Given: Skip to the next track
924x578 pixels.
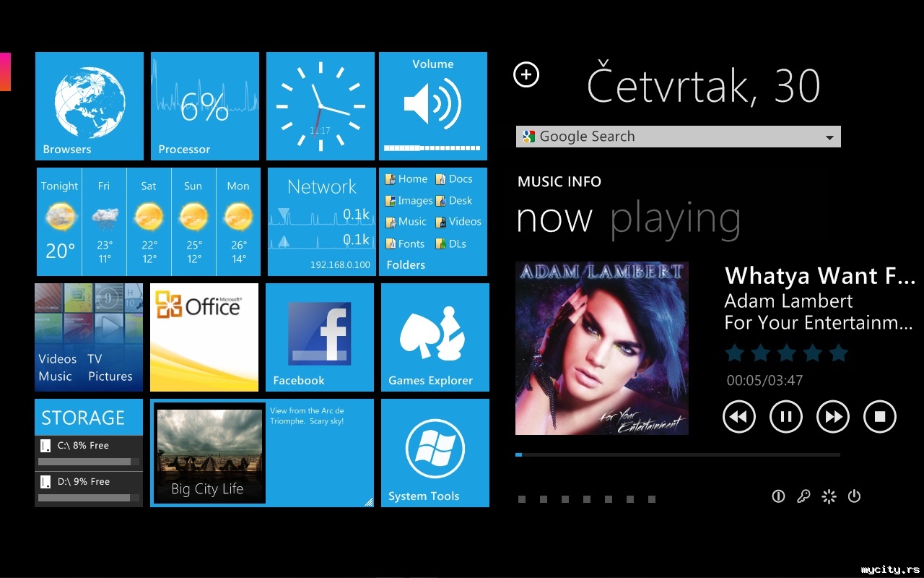Looking at the screenshot, I should coord(833,417).
